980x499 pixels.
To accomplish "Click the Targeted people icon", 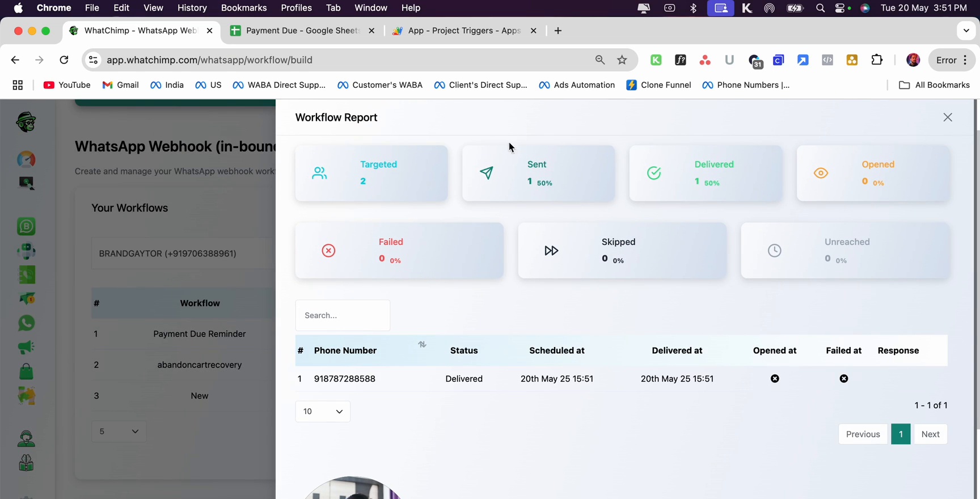I will pos(319,173).
